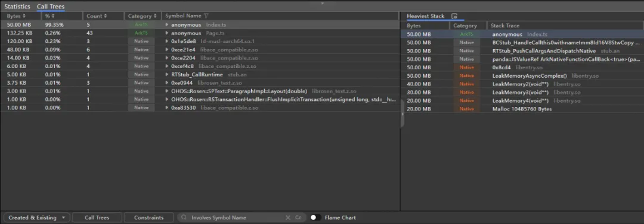
Task: Expand the FlushImplicitTransaction row
Action: tap(167, 99)
